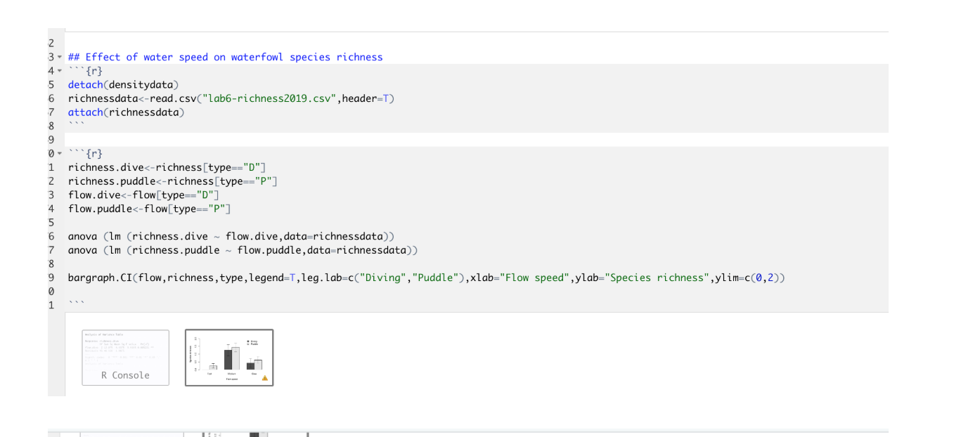Click the richness.dive assignment line
This screenshot has width=980, height=437.
click(x=167, y=167)
